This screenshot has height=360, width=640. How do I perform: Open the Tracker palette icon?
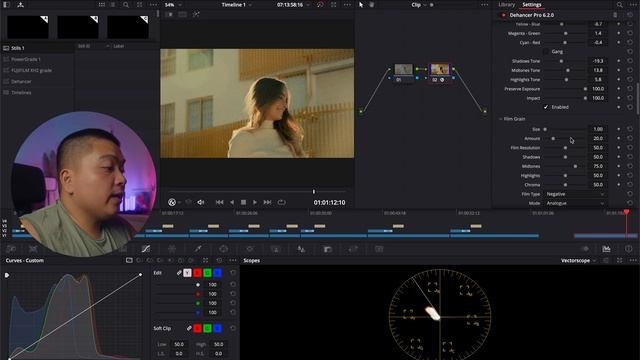[x=250, y=249]
